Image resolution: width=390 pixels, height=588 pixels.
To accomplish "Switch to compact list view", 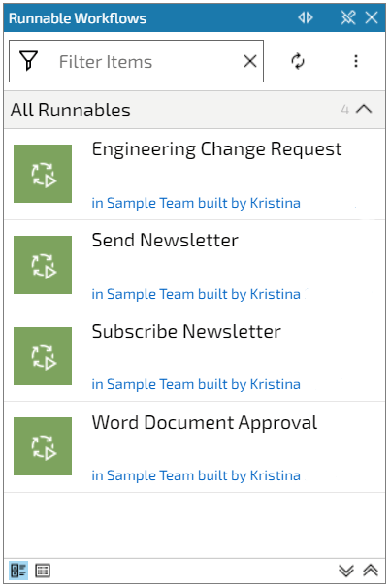I will [43, 571].
